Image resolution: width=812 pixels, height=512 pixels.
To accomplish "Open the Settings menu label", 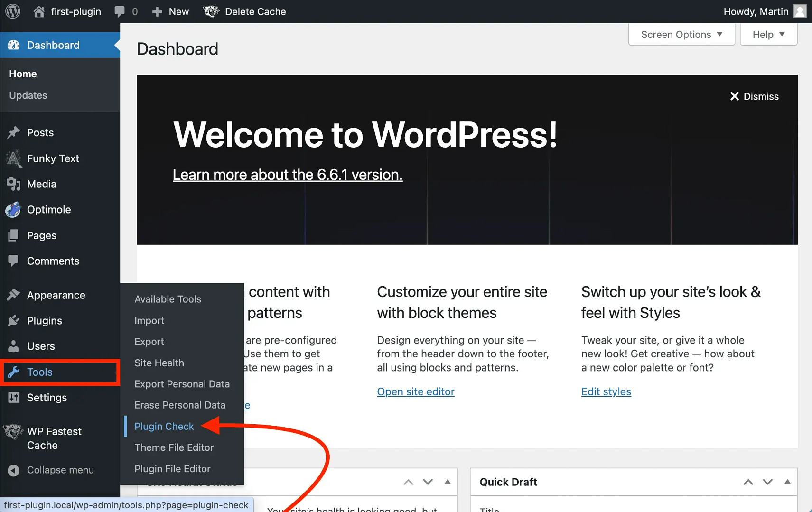I will click(47, 398).
